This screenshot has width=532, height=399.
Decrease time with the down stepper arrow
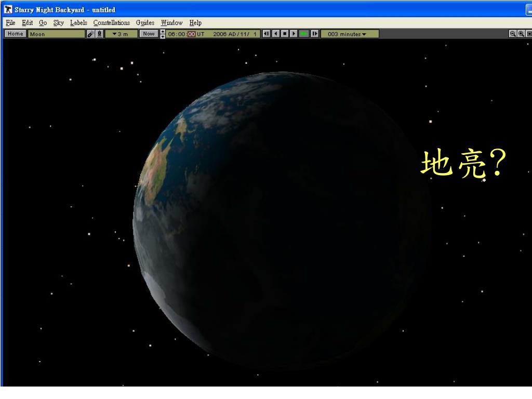pyautogui.click(x=163, y=36)
